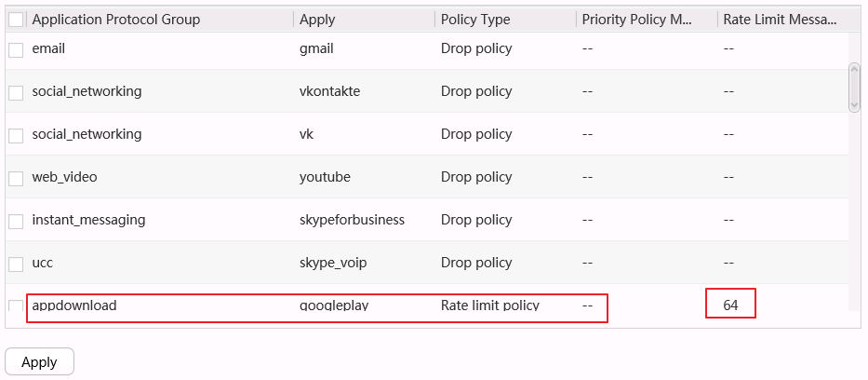
Task: Tick the ucc skype_voip row checkbox
Action: 16,265
